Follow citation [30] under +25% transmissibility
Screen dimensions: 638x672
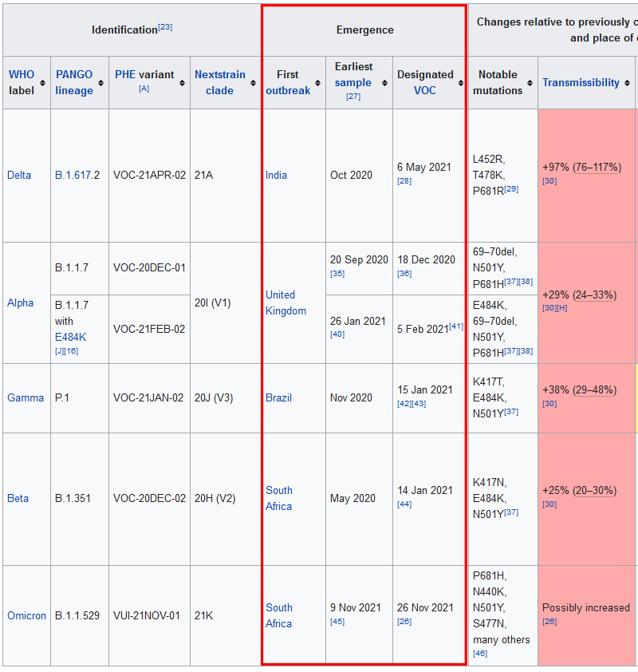pyautogui.click(x=549, y=504)
